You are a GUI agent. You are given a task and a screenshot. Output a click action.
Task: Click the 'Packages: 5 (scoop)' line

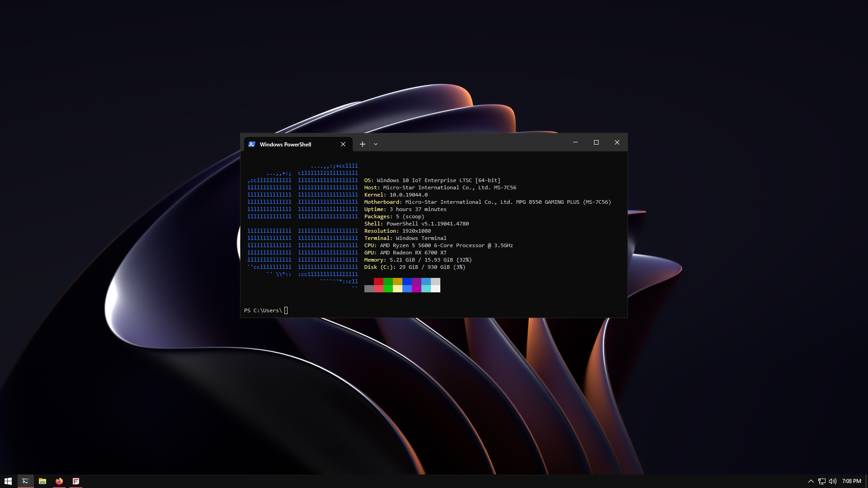pos(394,216)
